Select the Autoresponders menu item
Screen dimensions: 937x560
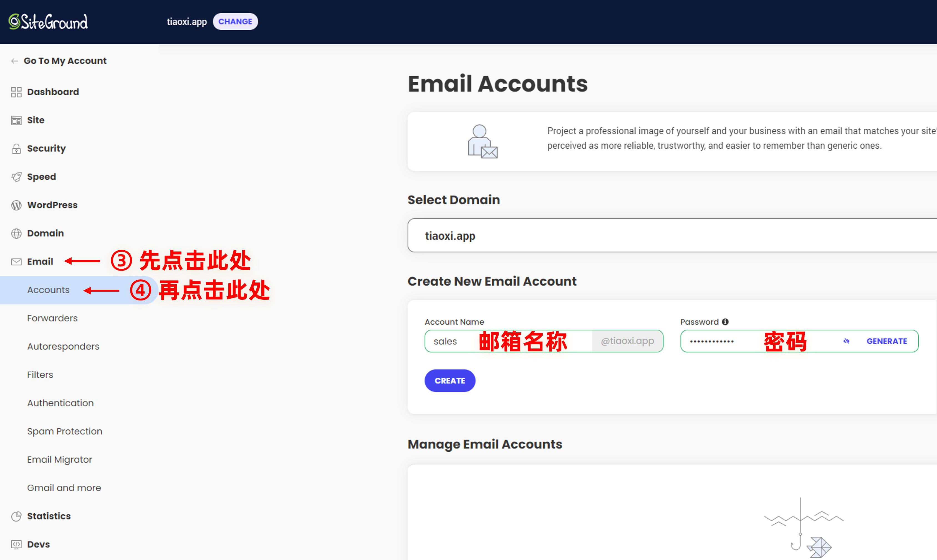coord(63,346)
